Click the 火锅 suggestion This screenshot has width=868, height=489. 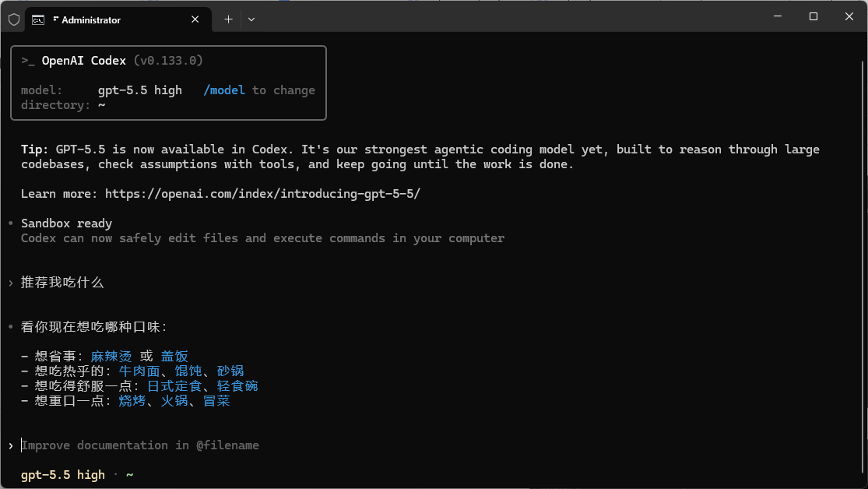pos(174,401)
